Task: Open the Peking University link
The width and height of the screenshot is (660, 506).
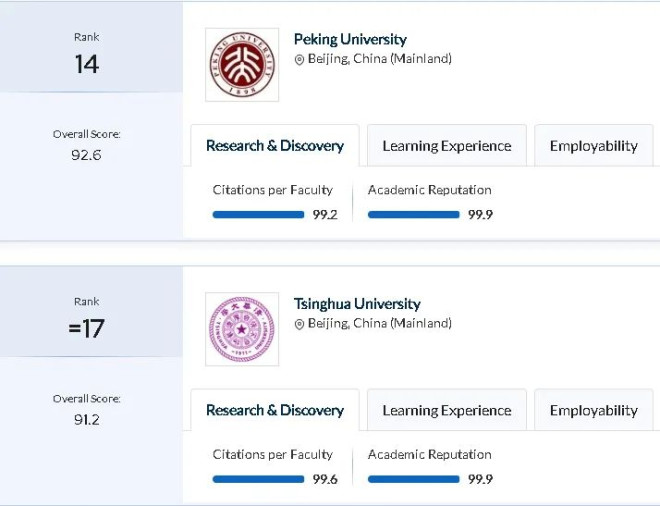Action: click(350, 39)
